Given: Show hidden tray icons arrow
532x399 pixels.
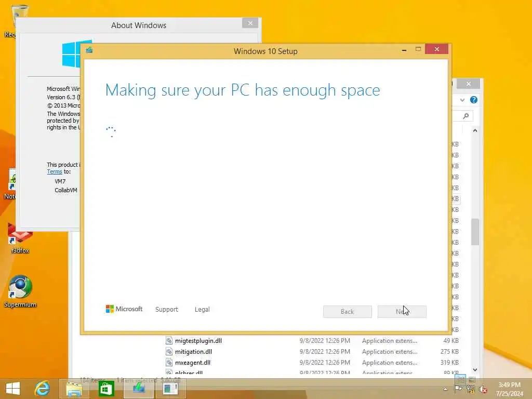Looking at the screenshot, I should (445, 389).
